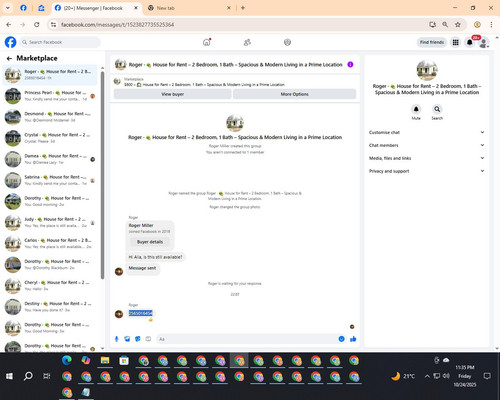Image resolution: width=500 pixels, height=400 pixels.
Task: Open the notifications bell with 20+ badge
Action: coord(470,42)
